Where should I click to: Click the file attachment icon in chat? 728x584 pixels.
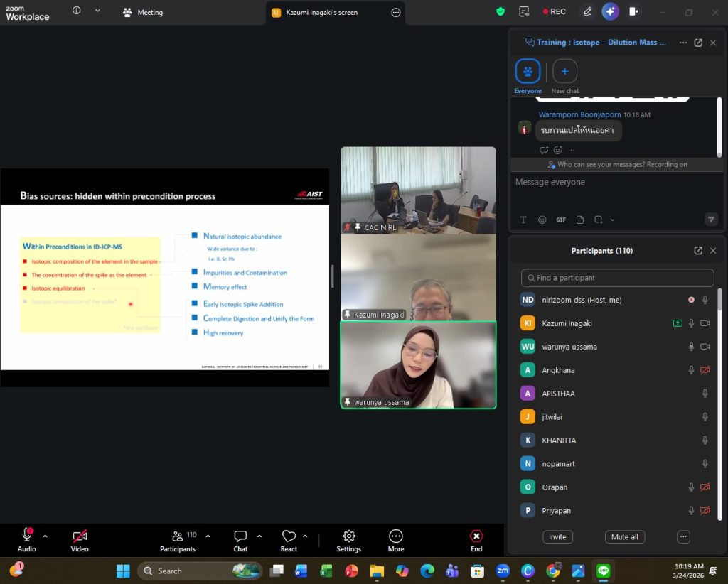pyautogui.click(x=579, y=220)
